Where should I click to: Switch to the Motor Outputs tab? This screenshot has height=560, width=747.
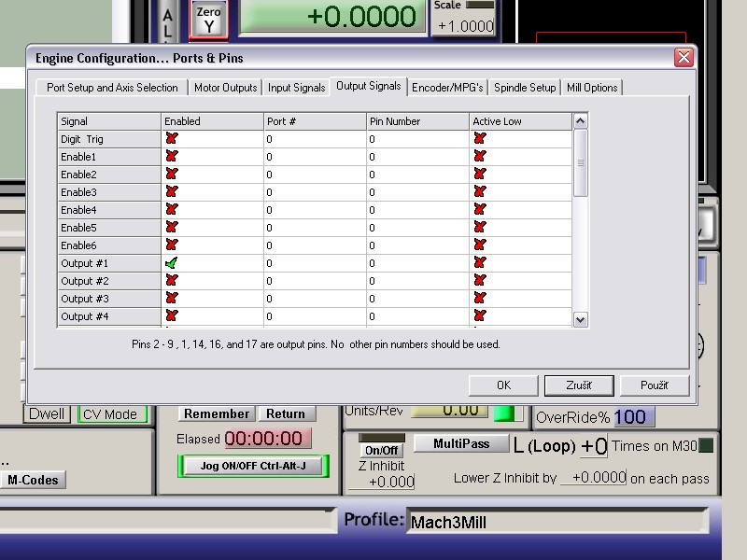tap(225, 88)
